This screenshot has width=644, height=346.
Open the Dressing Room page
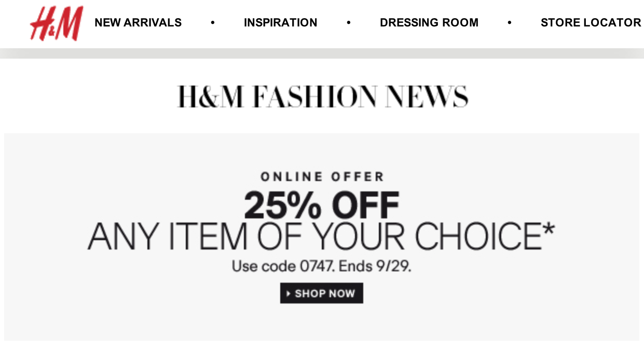coord(429,23)
